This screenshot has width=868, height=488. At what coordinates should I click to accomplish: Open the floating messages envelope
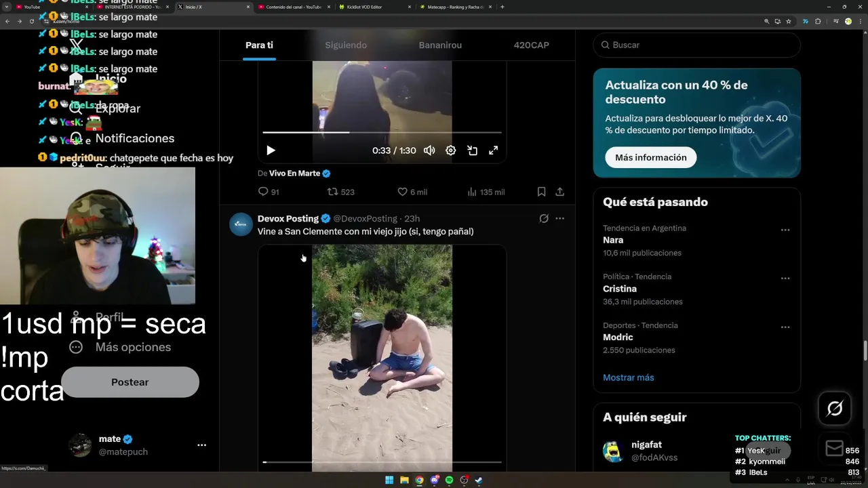(x=835, y=449)
